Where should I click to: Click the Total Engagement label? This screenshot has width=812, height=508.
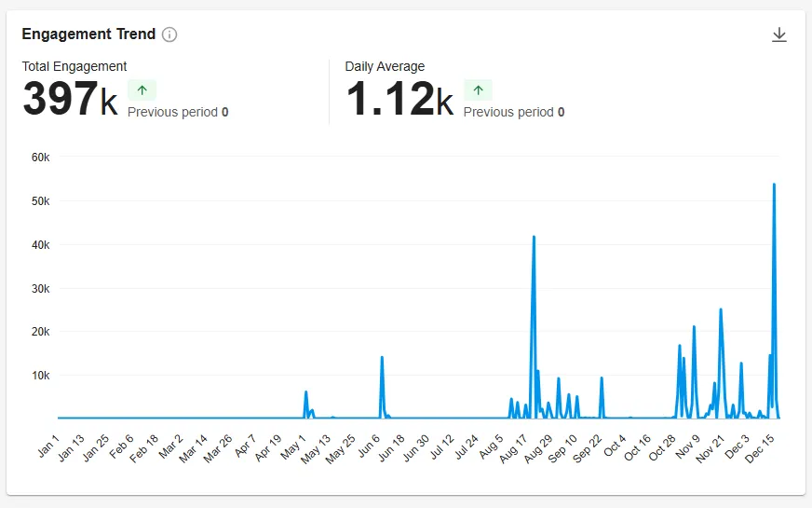point(74,66)
